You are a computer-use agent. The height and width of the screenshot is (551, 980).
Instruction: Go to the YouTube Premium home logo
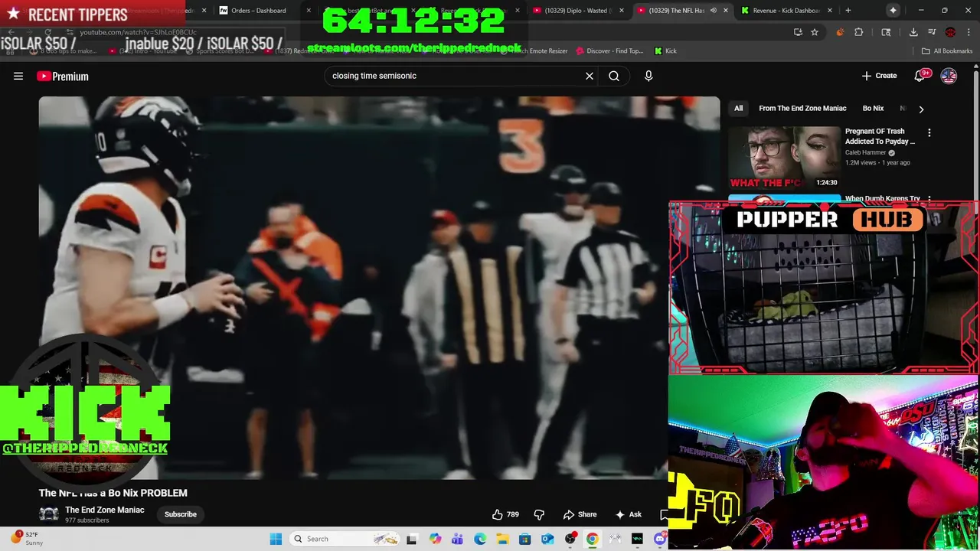(63, 76)
